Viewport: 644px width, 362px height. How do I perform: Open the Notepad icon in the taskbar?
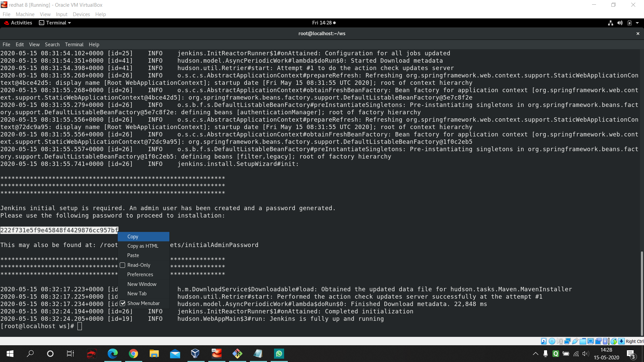[x=258, y=354]
